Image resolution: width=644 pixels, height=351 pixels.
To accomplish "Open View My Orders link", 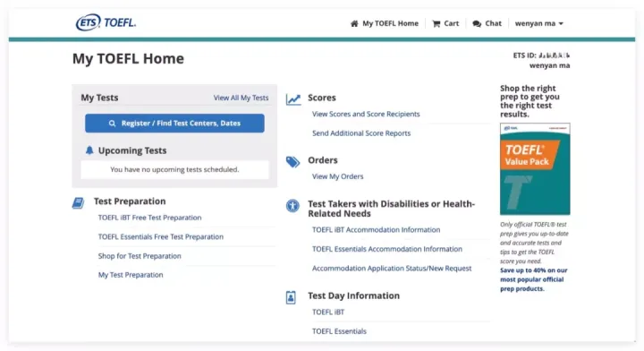I will (x=337, y=176).
